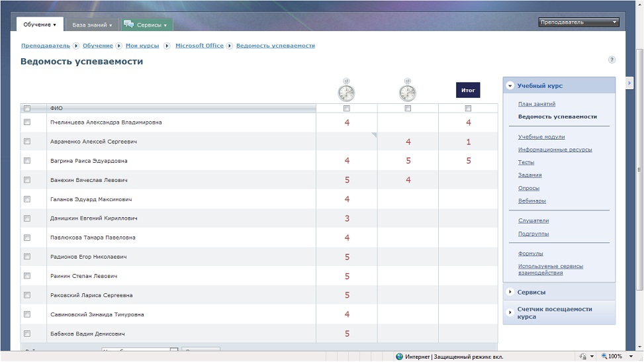Open the Формулы link
This screenshot has width=644, height=362.
(530, 253)
